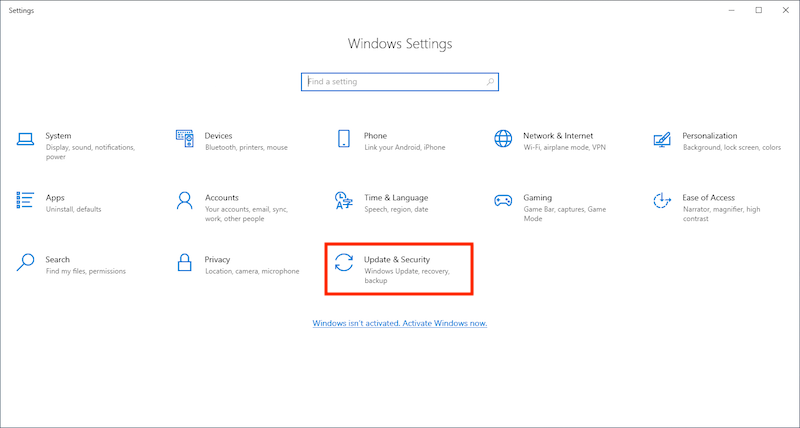800x428 pixels.
Task: Open the Privacy padlock icon
Action: tap(184, 262)
